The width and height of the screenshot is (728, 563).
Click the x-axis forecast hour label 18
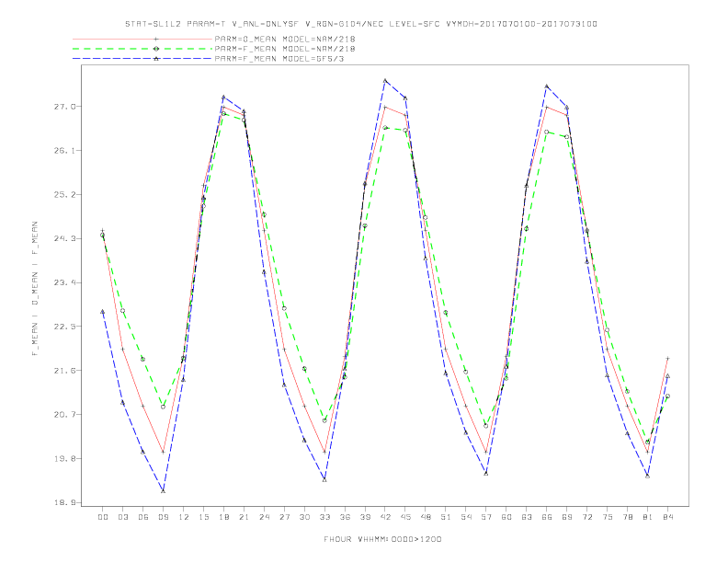point(223,517)
